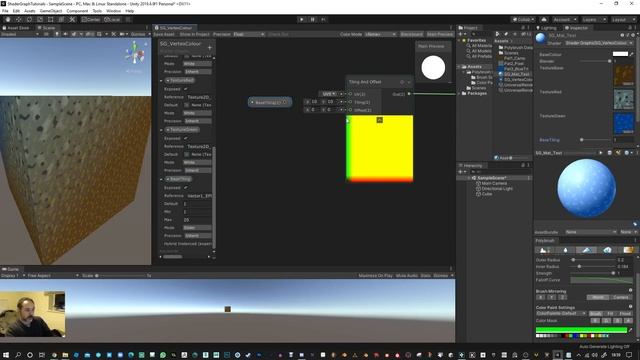Open the AssetBundle None dropdown
Image resolution: width=640 pixels, height=360 pixels.
(591, 232)
